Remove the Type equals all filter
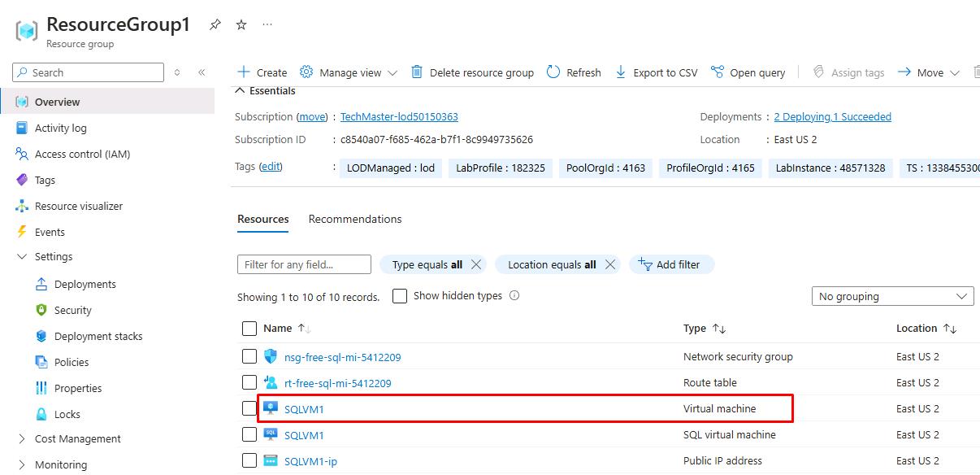The width and height of the screenshot is (980, 475). 476,264
